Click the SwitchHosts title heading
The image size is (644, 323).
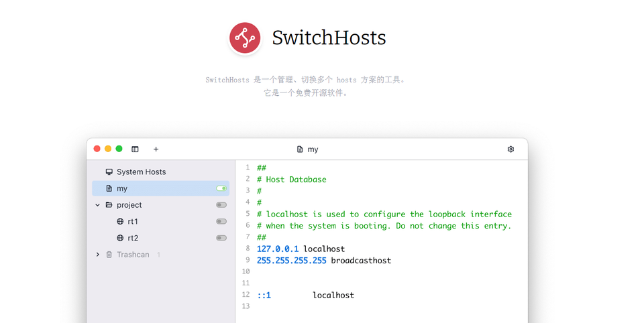[329, 38]
